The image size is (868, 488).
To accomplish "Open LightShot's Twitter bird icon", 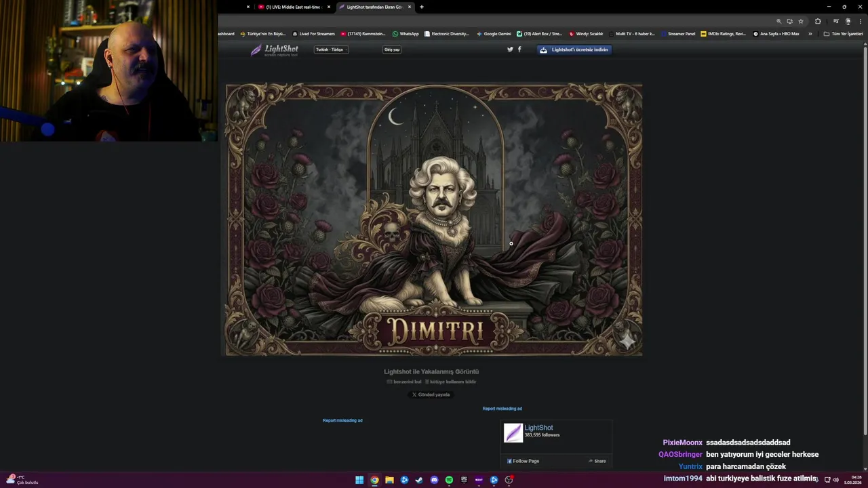I will coord(510,49).
